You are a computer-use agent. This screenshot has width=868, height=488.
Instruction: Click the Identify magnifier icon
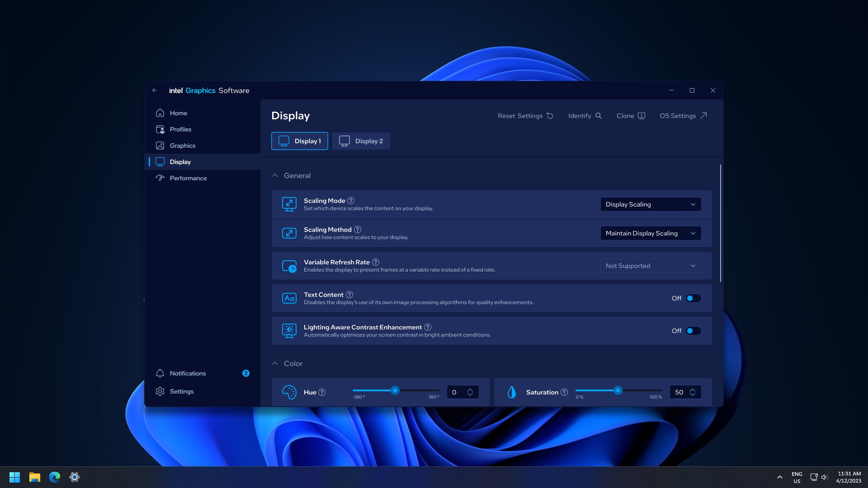[x=598, y=116]
